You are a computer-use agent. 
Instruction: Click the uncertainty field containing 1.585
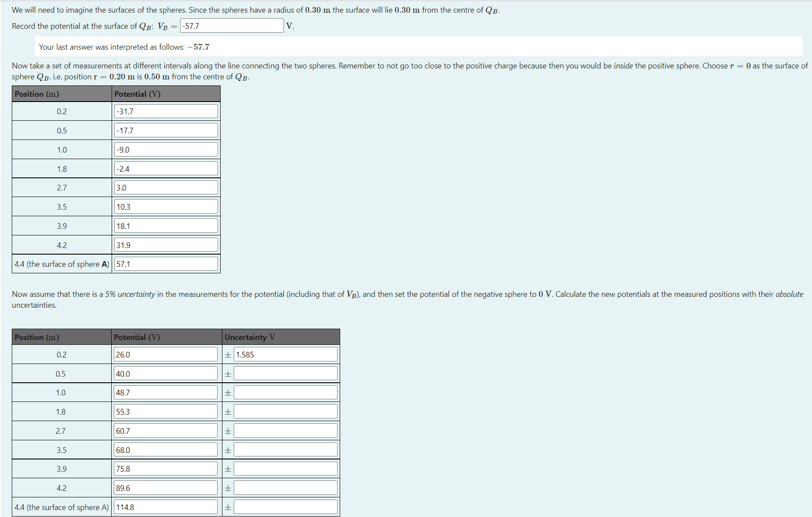(286, 354)
